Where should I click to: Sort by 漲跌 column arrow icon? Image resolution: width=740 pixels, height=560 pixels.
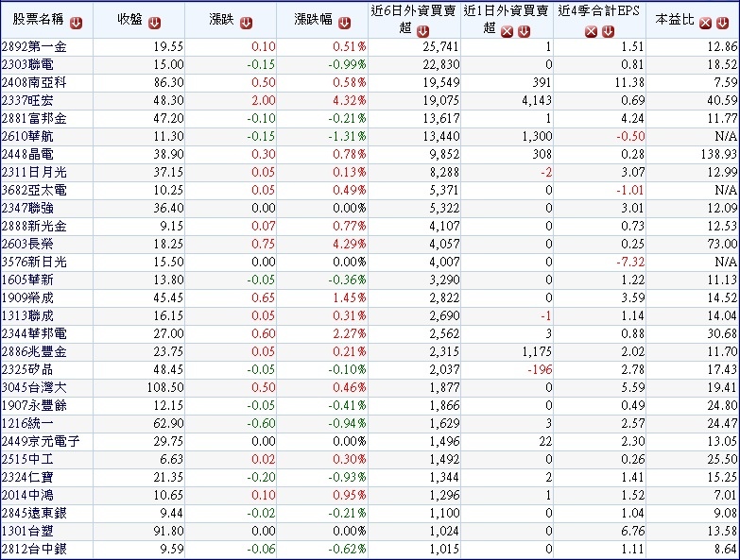pos(246,23)
